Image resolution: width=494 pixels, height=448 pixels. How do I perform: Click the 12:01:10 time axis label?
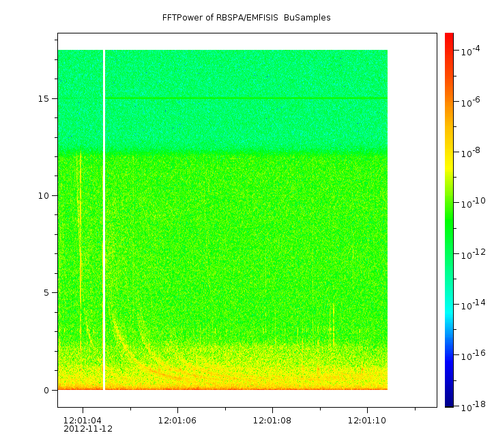click(x=367, y=420)
